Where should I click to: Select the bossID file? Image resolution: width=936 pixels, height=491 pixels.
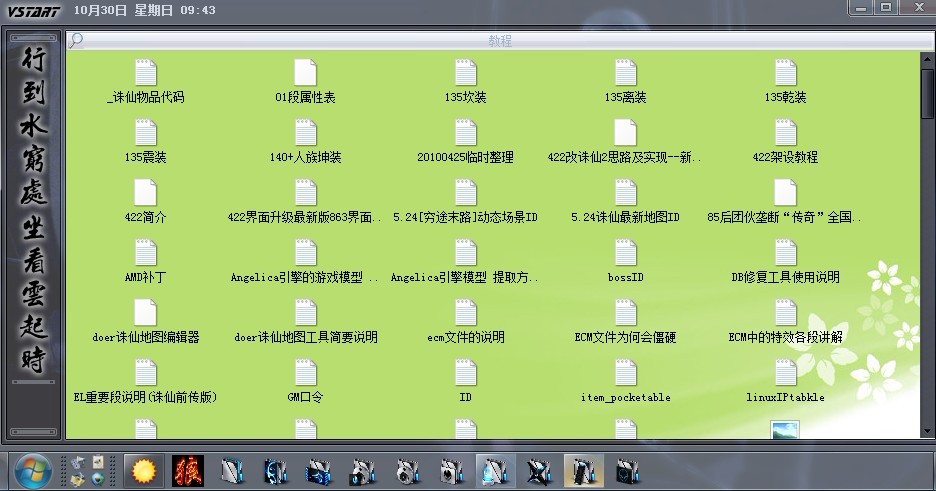[x=625, y=254]
